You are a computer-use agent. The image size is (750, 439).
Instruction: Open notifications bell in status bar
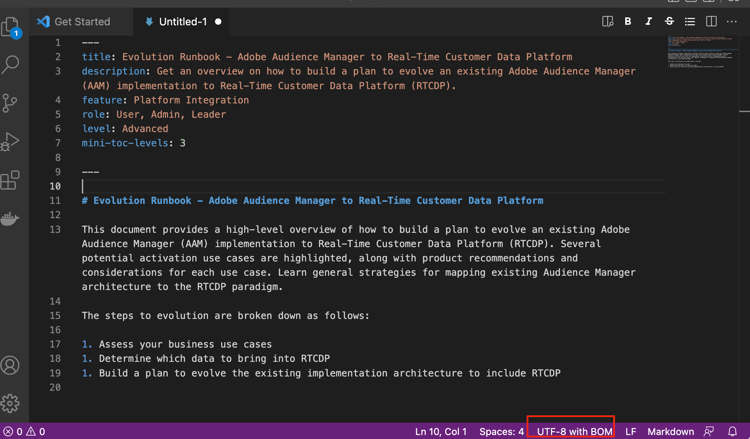732,431
